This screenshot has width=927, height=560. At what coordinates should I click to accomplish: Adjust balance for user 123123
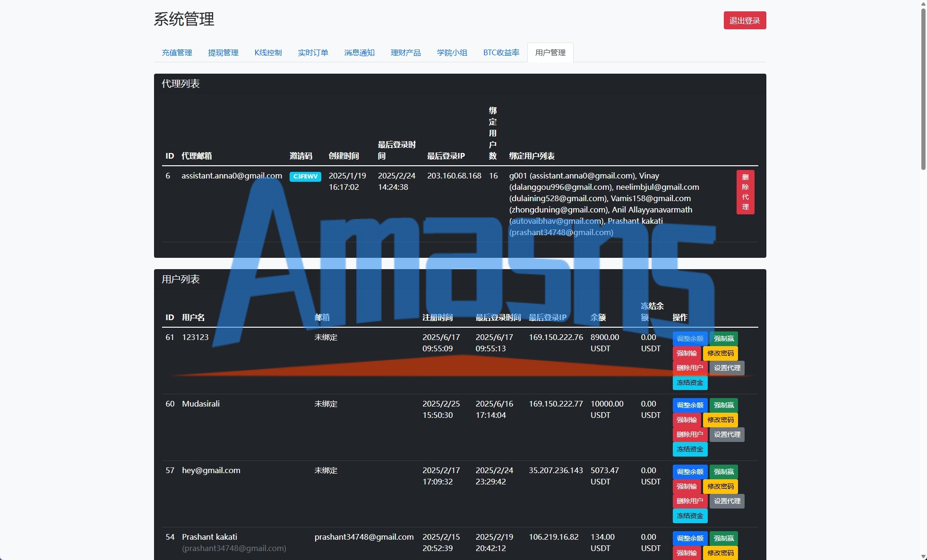tap(690, 339)
